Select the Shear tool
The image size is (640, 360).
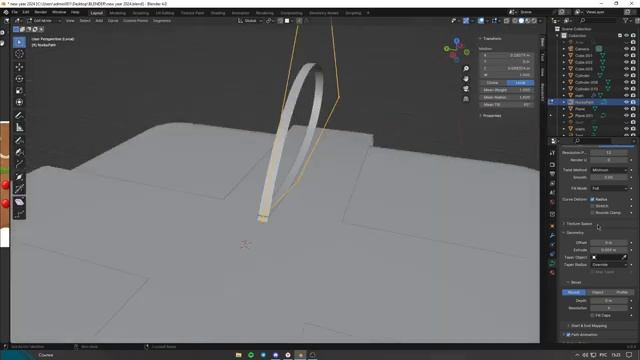(x=19, y=202)
